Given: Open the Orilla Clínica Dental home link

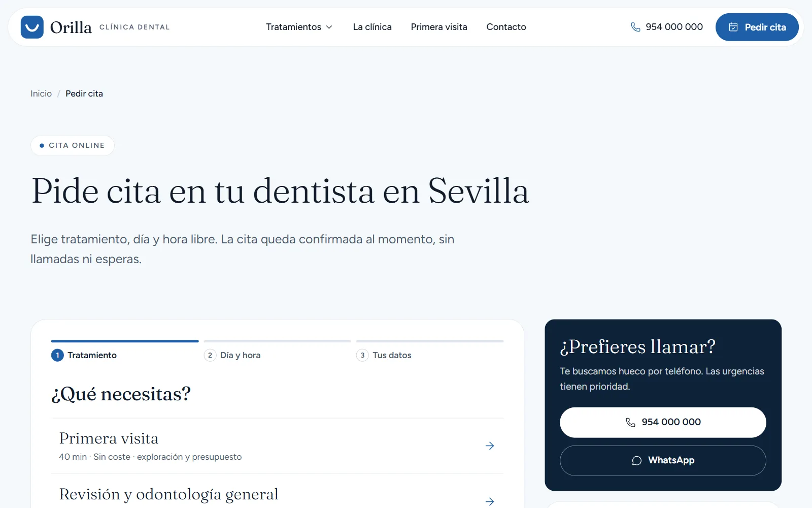Looking at the screenshot, I should (x=95, y=27).
